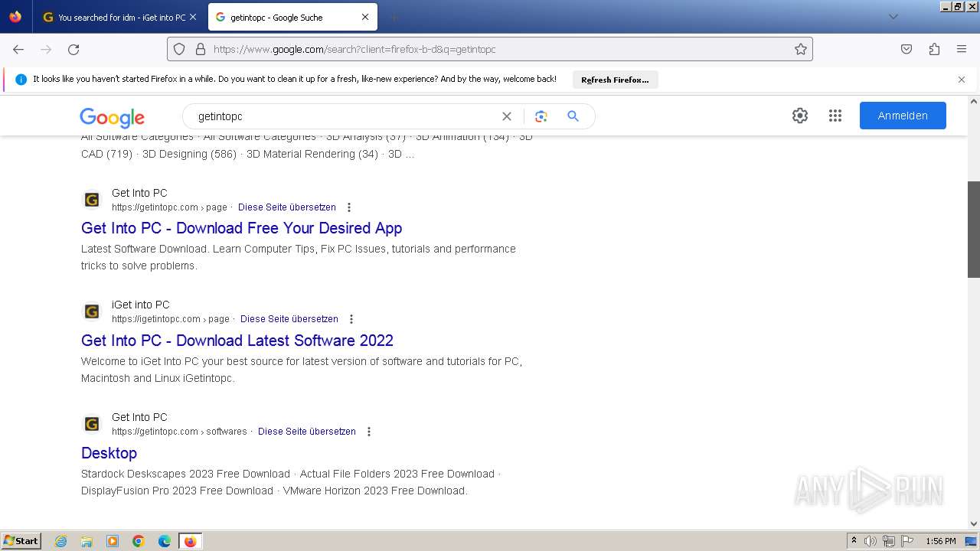Search by image with Google Lens icon
980x551 pixels.
click(x=541, y=116)
